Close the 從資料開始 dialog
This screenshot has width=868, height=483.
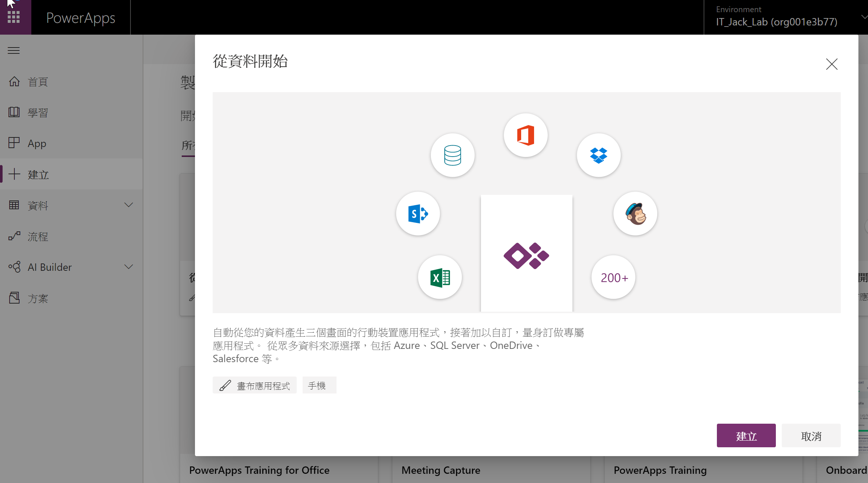click(832, 64)
